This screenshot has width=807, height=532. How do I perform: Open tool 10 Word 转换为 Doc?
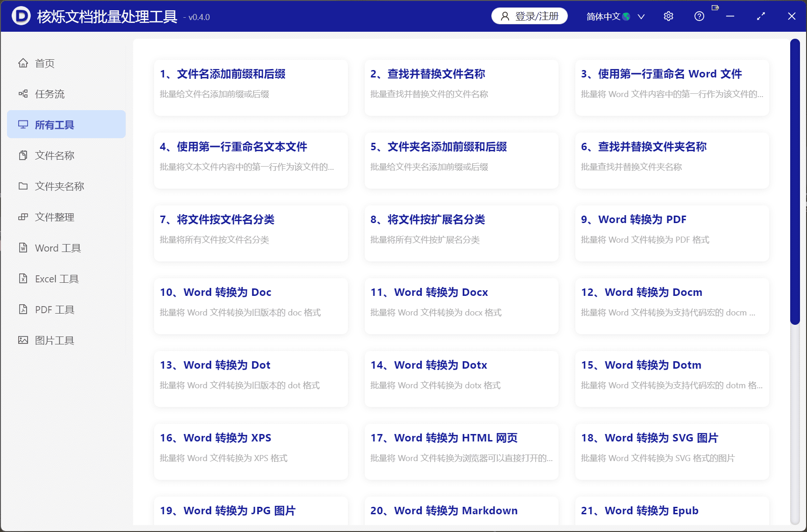click(x=251, y=306)
